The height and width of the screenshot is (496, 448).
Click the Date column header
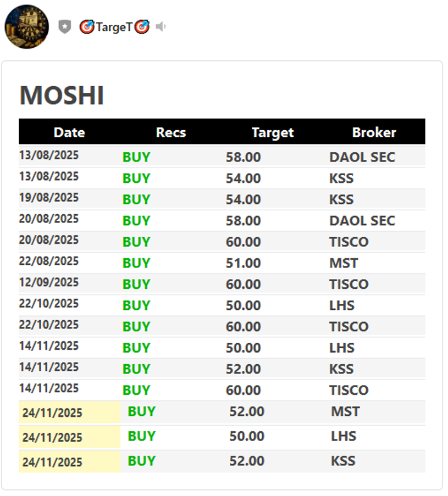point(69,132)
